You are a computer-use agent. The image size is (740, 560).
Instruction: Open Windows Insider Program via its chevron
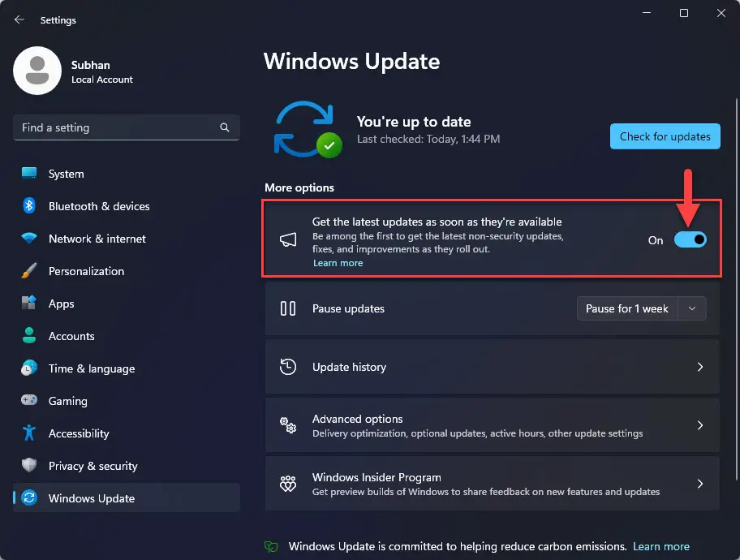tap(700, 484)
